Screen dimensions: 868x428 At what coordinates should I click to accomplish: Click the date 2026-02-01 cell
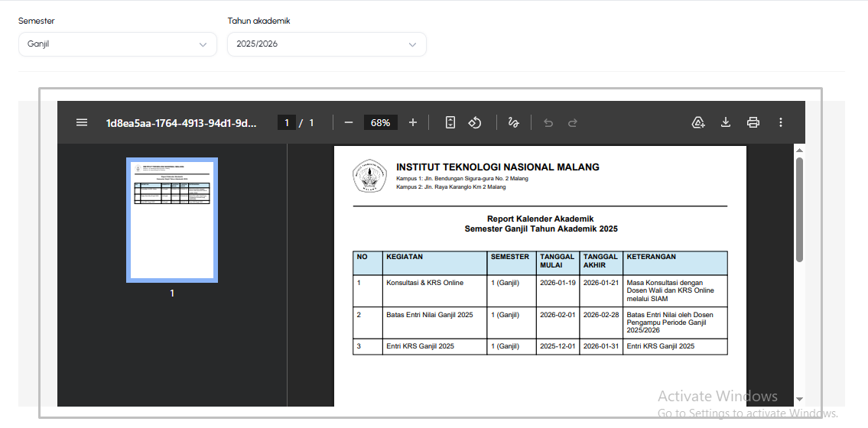tap(558, 323)
